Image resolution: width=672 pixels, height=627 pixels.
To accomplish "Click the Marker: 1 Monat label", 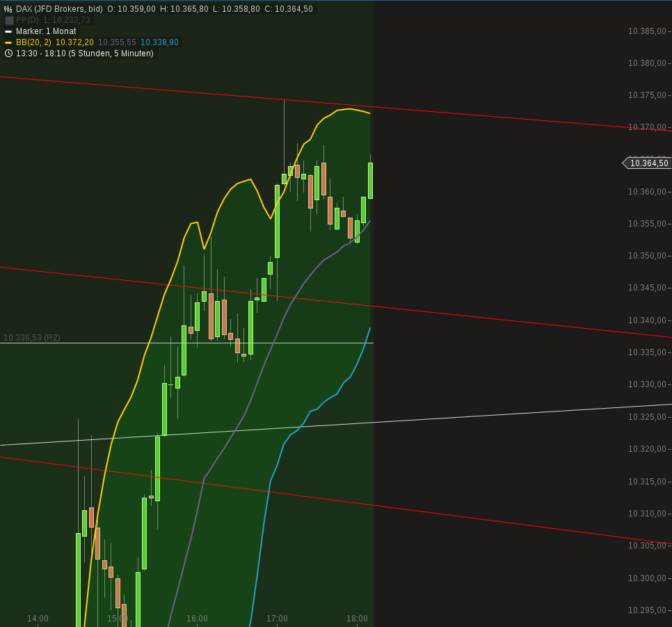I will [x=46, y=31].
